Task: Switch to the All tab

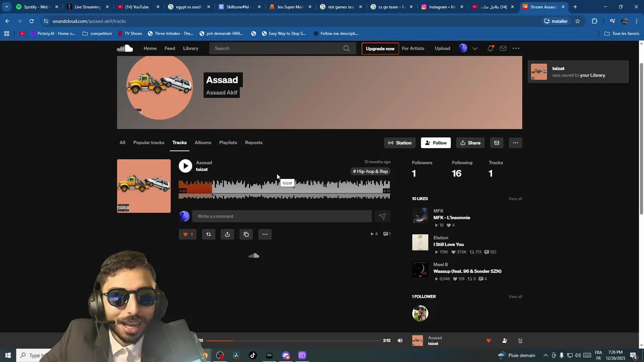Action: (122, 143)
